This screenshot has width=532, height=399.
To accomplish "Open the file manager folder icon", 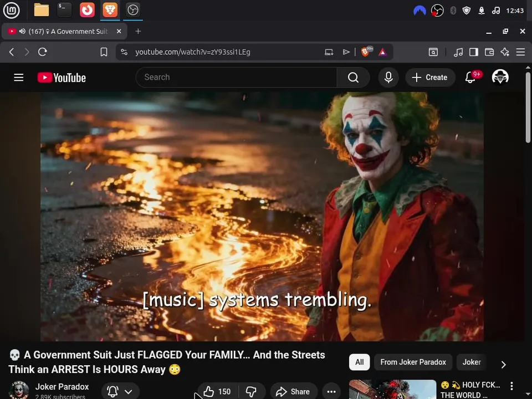I will (x=42, y=10).
